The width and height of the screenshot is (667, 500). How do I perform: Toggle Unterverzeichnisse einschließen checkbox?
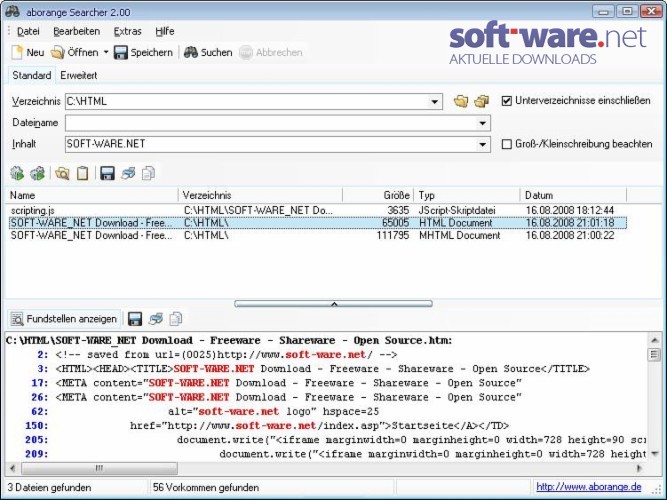pyautogui.click(x=506, y=101)
